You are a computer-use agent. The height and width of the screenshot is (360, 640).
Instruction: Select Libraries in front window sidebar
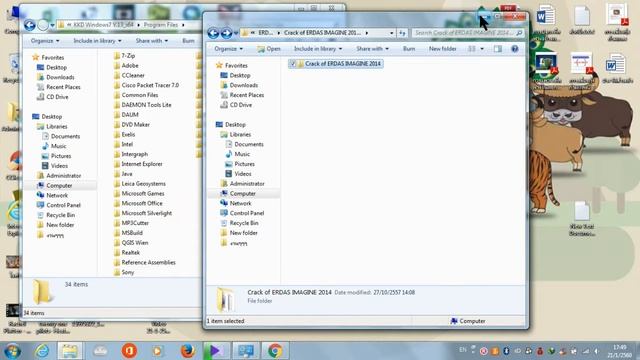coord(236,134)
